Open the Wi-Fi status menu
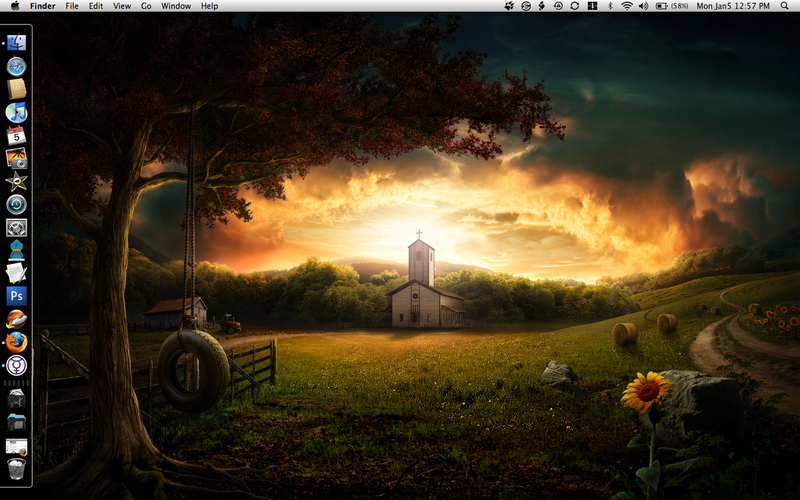Screen dimensions: 800x500 627,6
